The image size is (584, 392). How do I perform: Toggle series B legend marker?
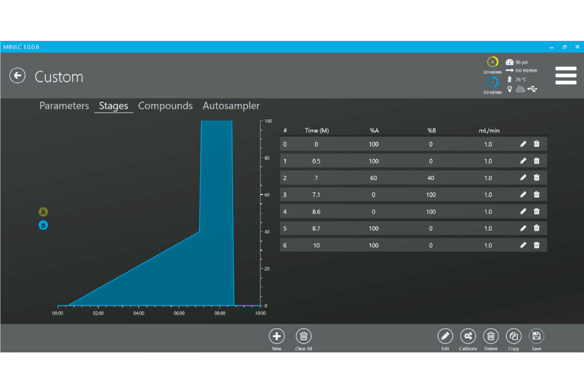[43, 225]
